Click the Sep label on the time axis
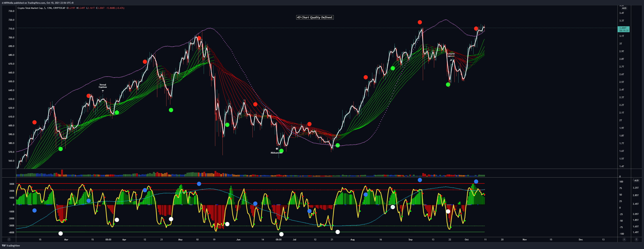Image resolution: width=644 pixels, height=249 pixels. coord(411,240)
